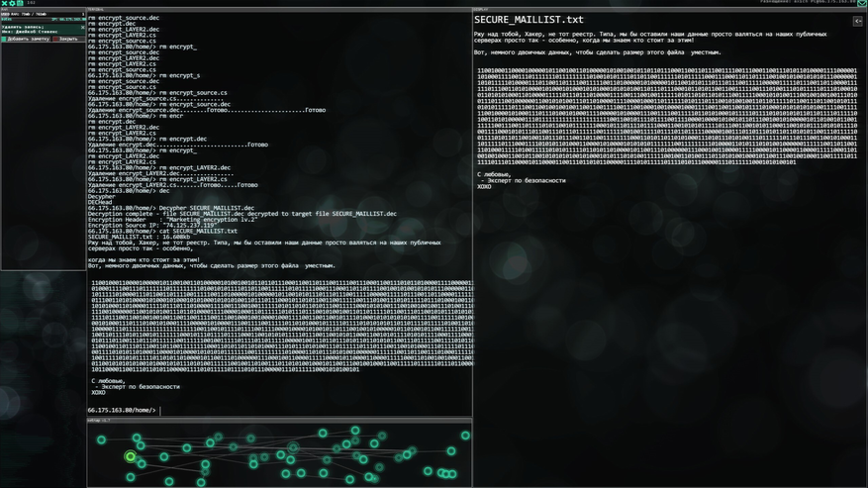Click the 'Удаление encrypt.dec...Готово' terminal line
This screenshot has width=868, height=488.
(178, 145)
